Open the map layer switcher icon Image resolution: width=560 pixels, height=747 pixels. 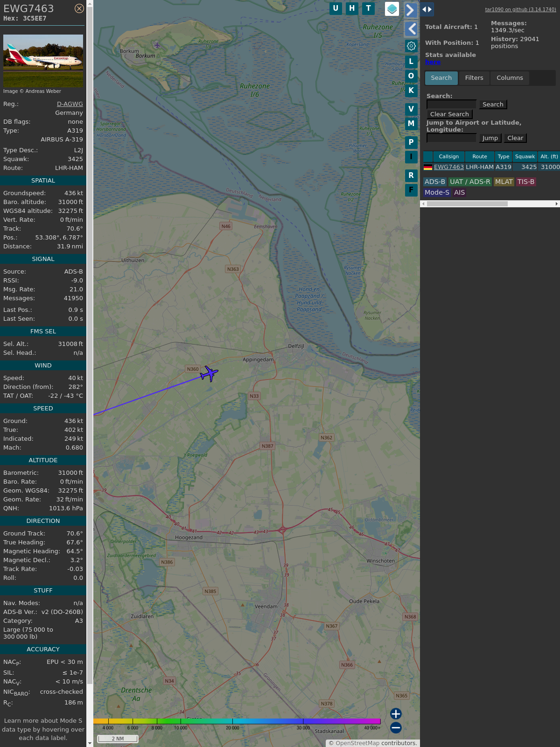point(392,9)
